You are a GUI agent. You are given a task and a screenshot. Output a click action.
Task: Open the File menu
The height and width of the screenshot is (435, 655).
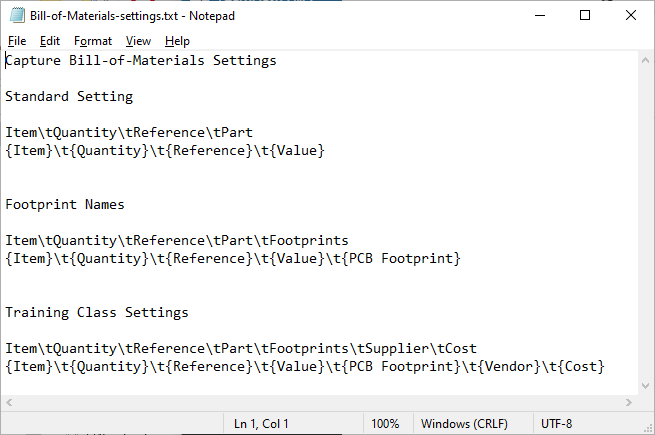[x=17, y=41]
